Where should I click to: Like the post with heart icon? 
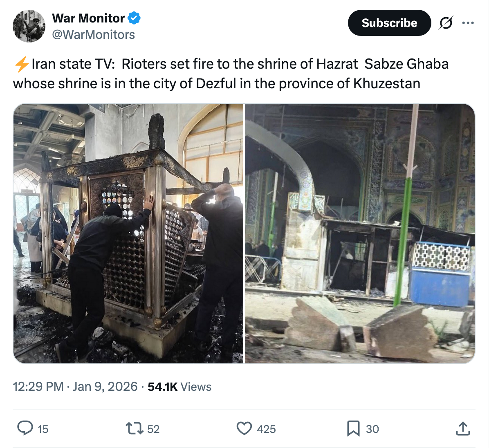pos(244,428)
